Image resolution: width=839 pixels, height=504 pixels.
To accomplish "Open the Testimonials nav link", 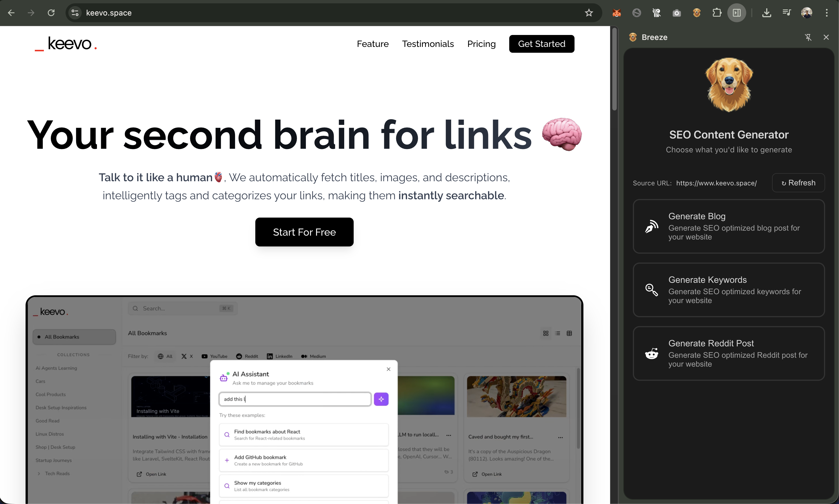I will [x=428, y=44].
